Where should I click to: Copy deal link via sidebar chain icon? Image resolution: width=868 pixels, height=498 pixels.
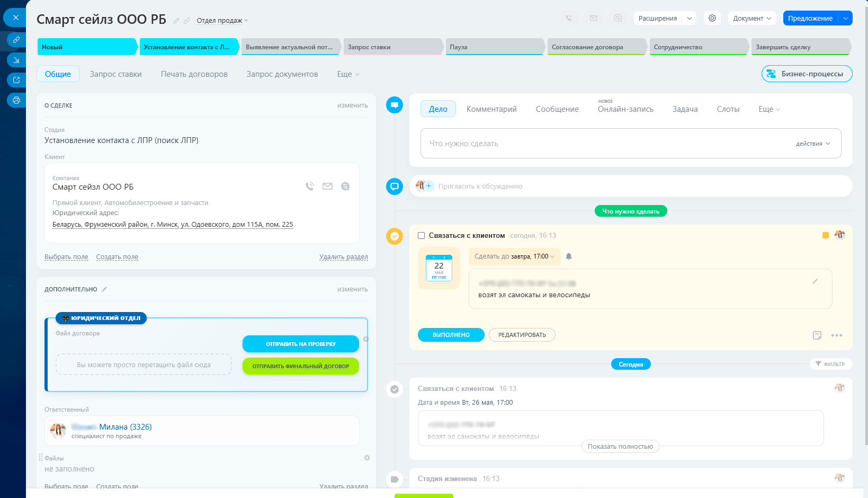click(x=16, y=40)
